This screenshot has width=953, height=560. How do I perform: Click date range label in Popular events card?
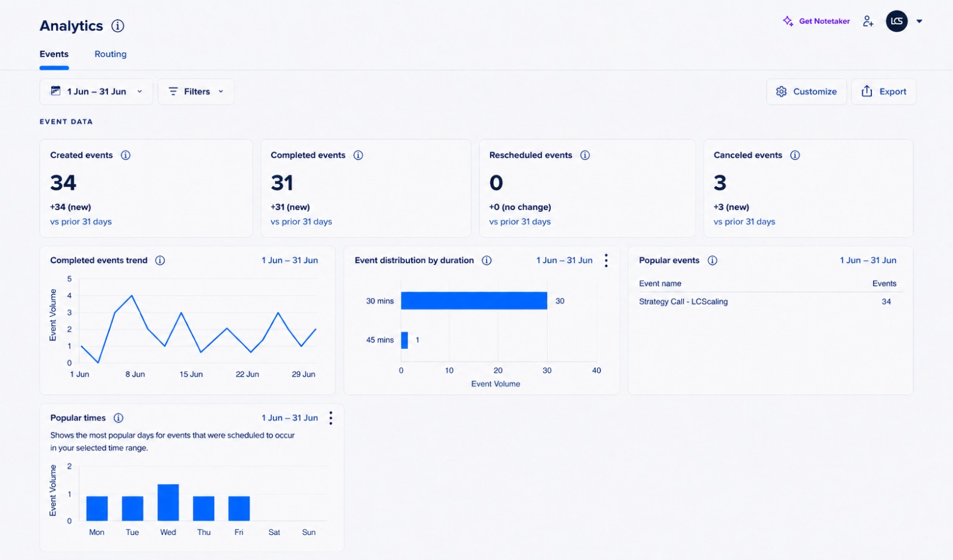click(868, 261)
